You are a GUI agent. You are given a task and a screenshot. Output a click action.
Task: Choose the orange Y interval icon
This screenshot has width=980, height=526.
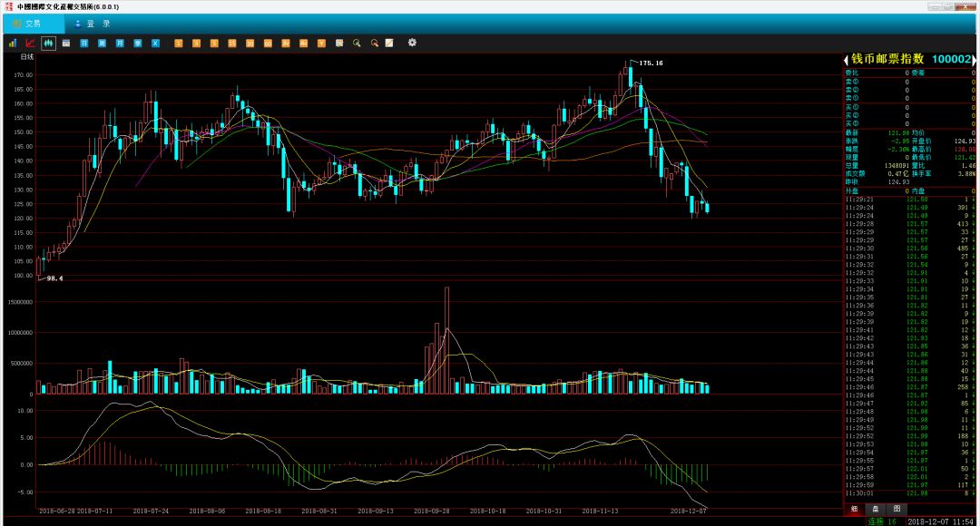click(x=321, y=44)
